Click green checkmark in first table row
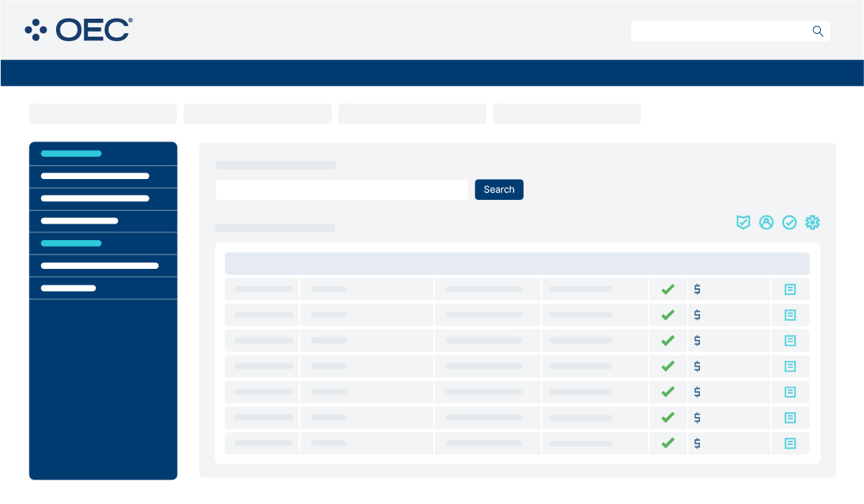The width and height of the screenshot is (864, 504). tap(668, 289)
